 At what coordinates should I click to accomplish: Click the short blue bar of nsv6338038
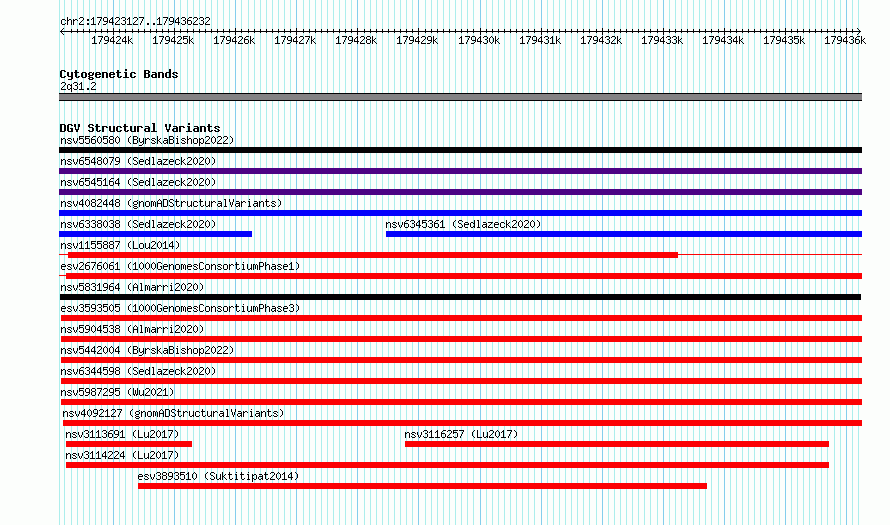tap(156, 234)
